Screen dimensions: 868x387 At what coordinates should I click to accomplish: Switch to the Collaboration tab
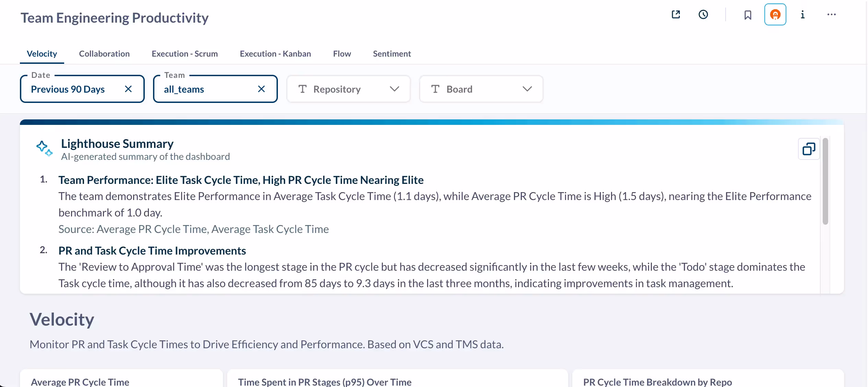tap(104, 54)
